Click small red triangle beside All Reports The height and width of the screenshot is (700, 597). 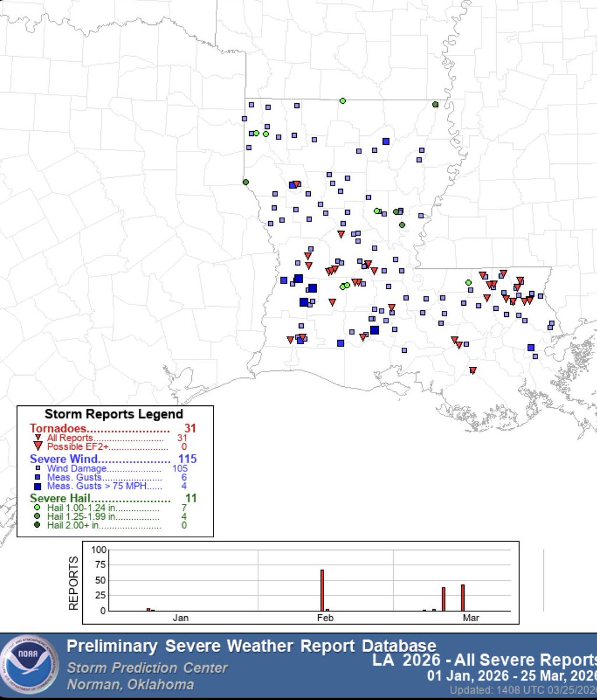37,437
